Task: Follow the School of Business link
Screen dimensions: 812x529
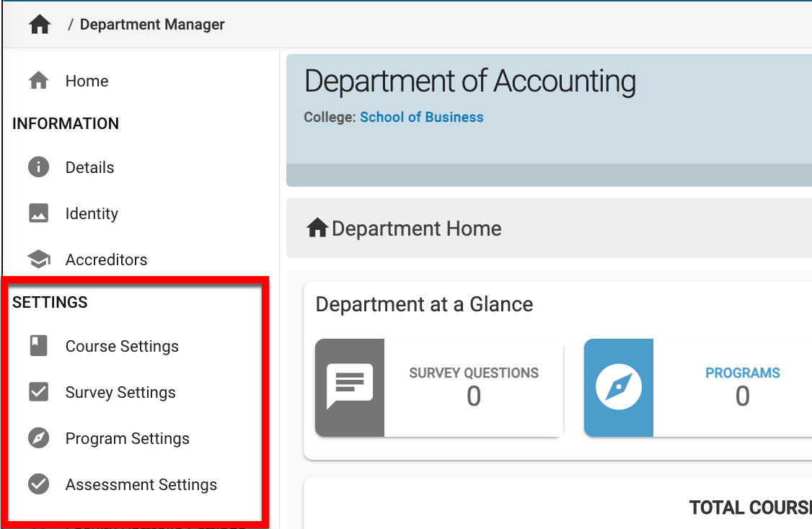Action: pos(422,117)
